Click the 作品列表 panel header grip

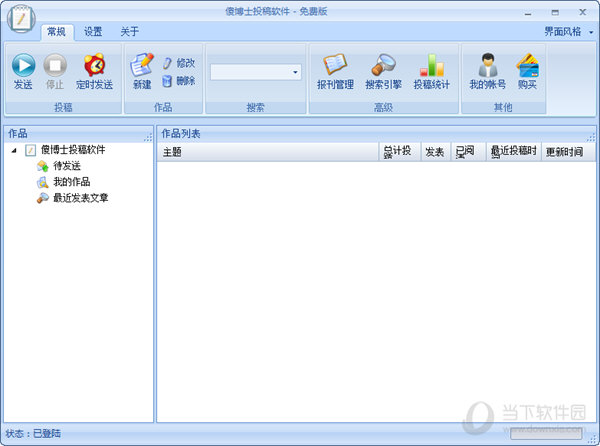point(591,137)
